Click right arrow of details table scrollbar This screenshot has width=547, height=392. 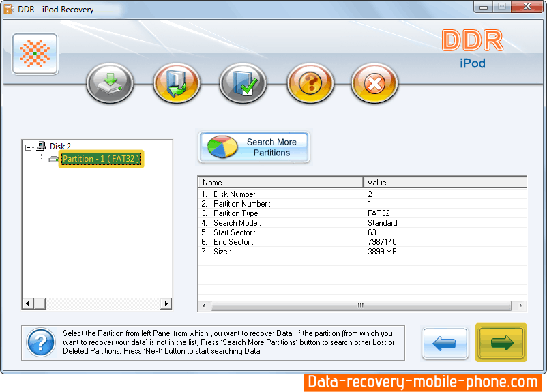click(x=521, y=305)
